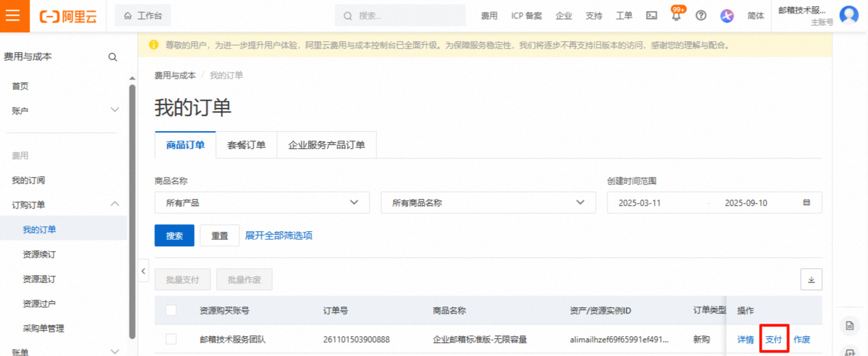The height and width of the screenshot is (356, 868).
Task: Open the purple AI assistant icon
Action: pos(727,16)
